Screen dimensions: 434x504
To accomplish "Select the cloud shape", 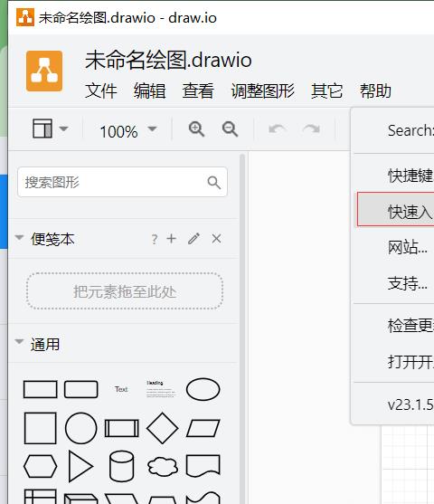I will coord(162,467).
